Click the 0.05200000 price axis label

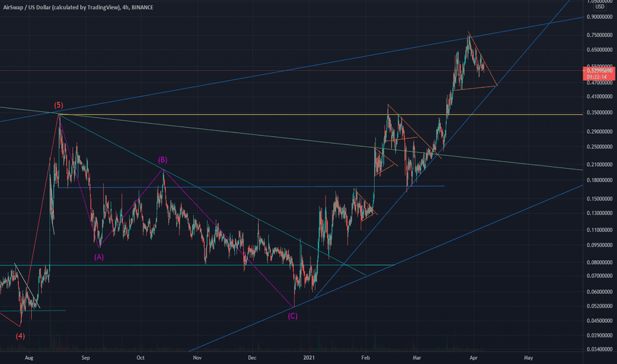coord(599,306)
